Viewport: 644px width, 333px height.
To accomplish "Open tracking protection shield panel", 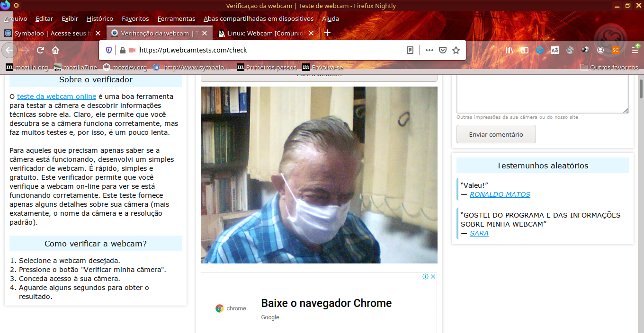I will tap(109, 50).
